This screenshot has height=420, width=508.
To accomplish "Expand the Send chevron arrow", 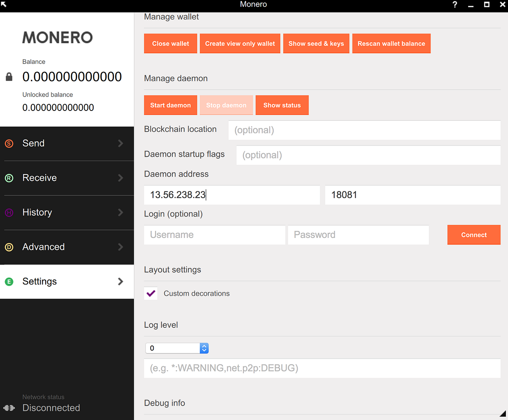I will [x=121, y=144].
